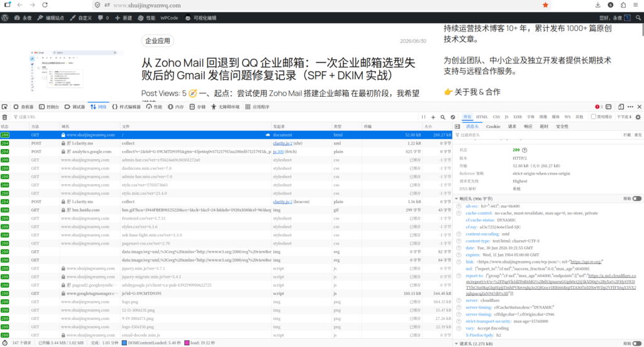This screenshot has height=347, width=644.
Task: Reload the page with the refresh icon
Action: pos(45,5)
